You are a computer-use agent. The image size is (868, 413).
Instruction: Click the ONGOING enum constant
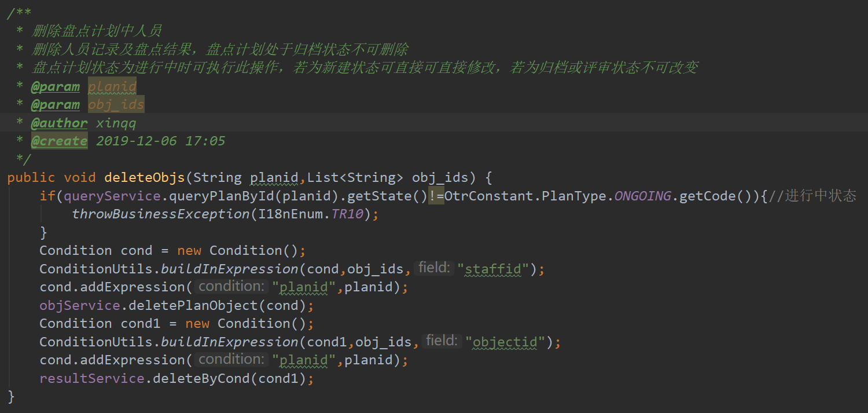pyautogui.click(x=642, y=196)
